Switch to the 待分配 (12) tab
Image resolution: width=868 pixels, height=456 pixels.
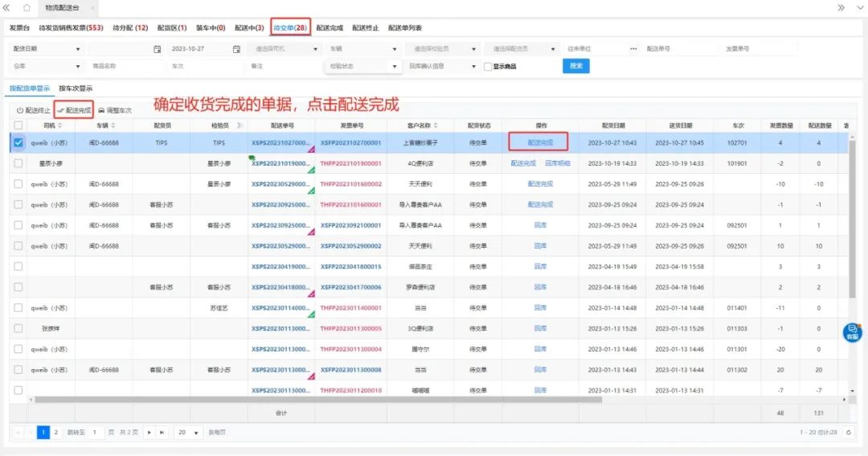[130, 28]
